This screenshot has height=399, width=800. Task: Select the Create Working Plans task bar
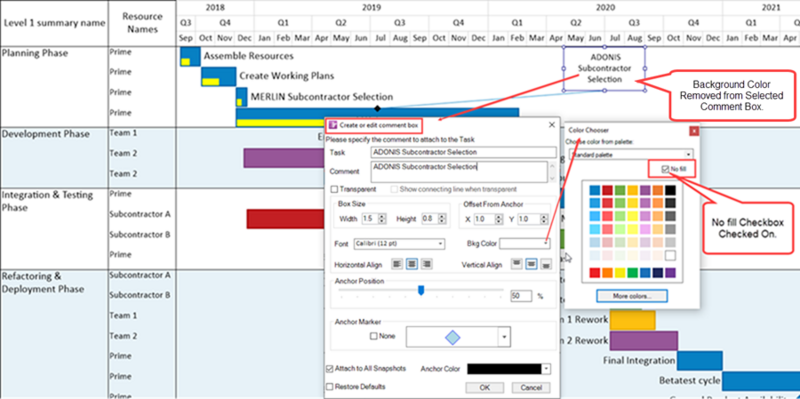tap(218, 77)
